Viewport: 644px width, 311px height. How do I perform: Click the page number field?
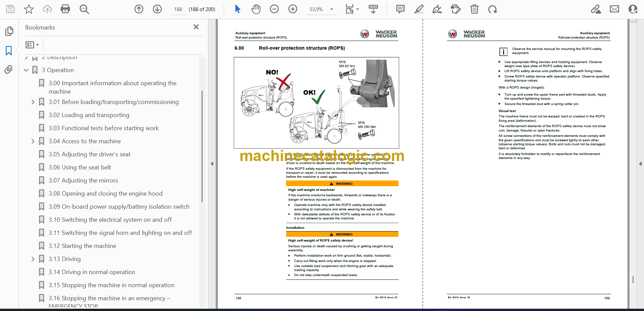(178, 9)
